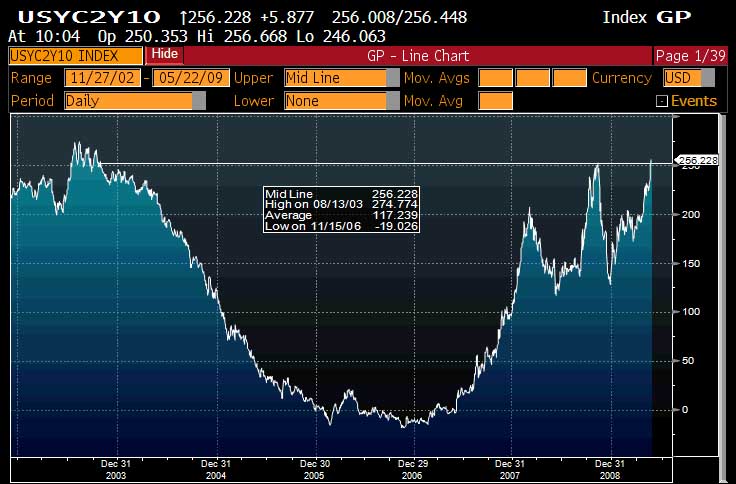The width and height of the screenshot is (736, 484).
Task: Click the Op 250.353 header value
Action: (143, 36)
